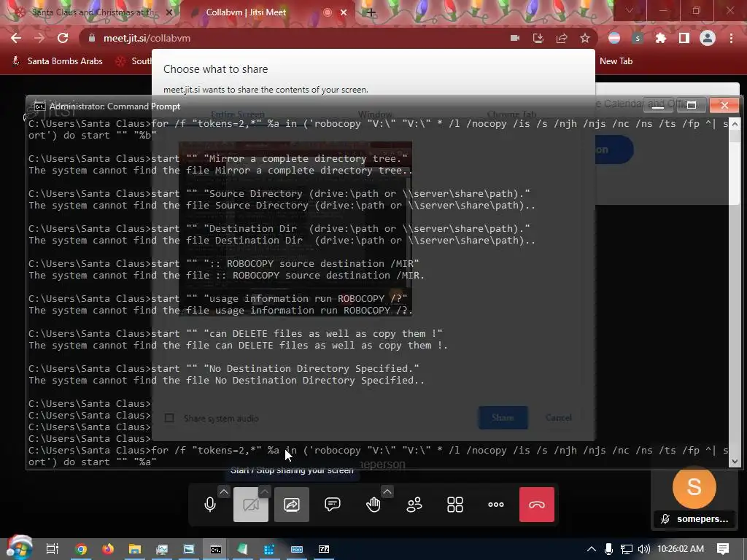Screen dimensions: 747x560
Task: Open the participants pane
Action: pos(414,505)
